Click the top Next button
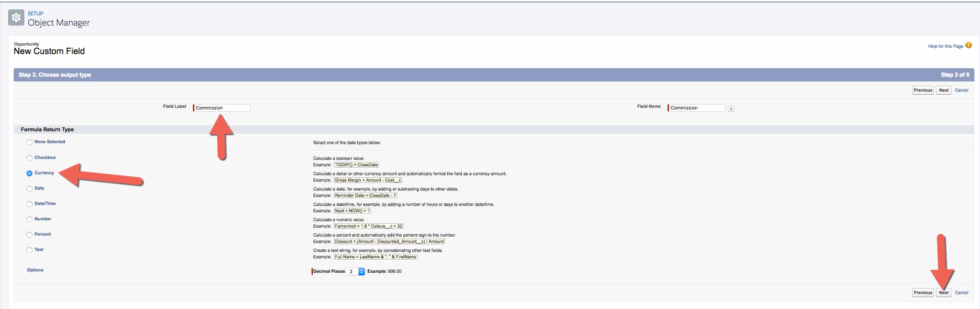The width and height of the screenshot is (980, 309). (943, 90)
